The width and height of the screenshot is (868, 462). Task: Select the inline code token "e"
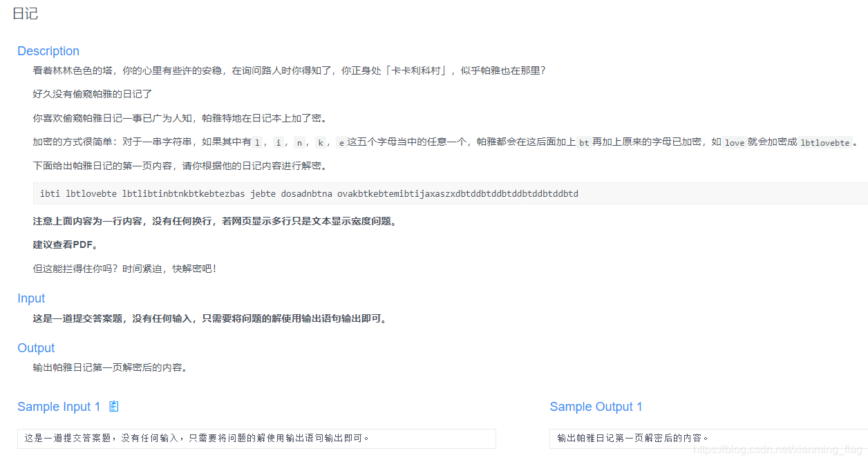click(x=340, y=142)
